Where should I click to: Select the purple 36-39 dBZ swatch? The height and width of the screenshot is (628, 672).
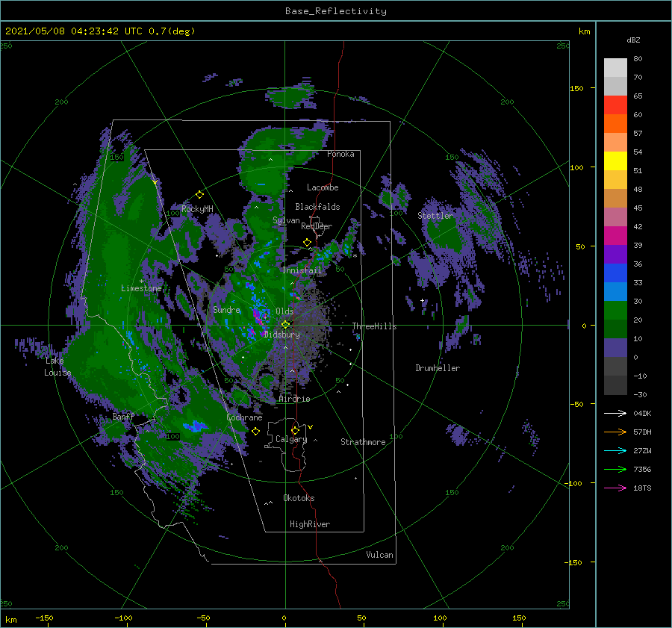pos(615,255)
